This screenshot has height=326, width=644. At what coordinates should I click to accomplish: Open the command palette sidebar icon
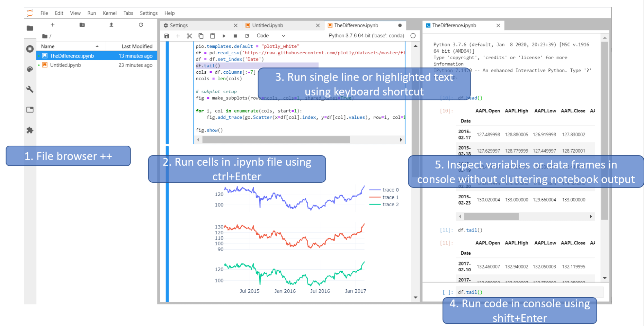pyautogui.click(x=30, y=69)
